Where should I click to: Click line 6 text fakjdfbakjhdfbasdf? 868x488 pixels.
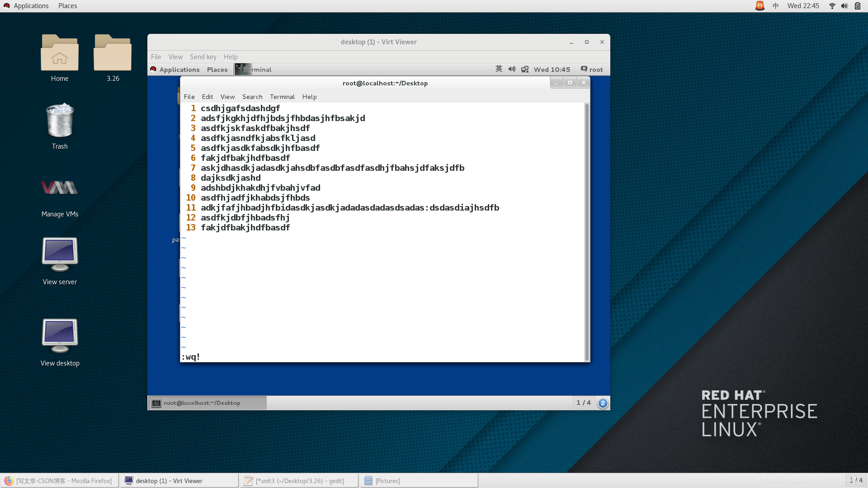point(245,158)
